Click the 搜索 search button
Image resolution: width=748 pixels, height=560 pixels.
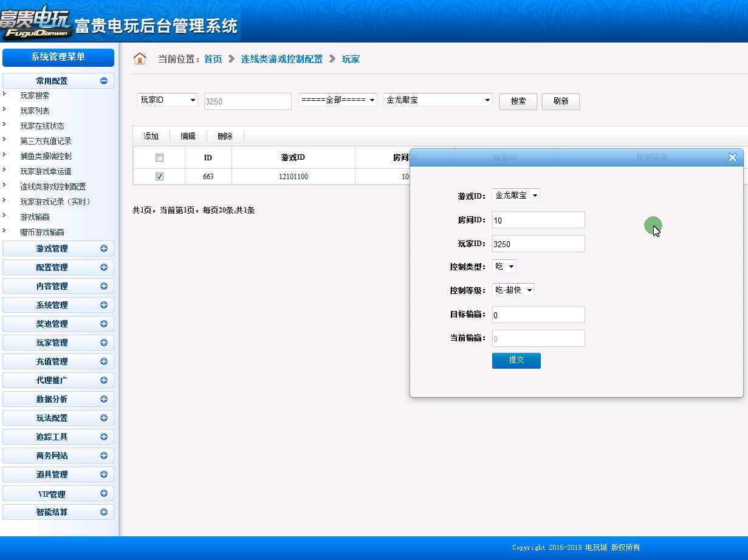point(518,101)
